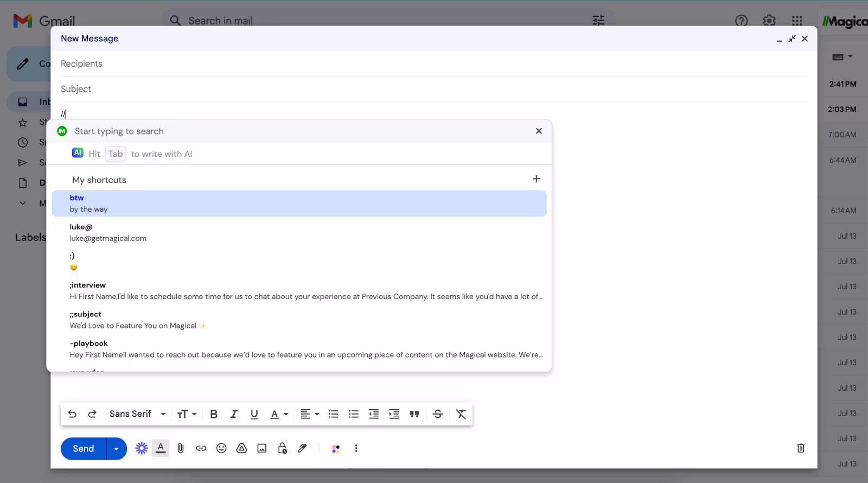Open the text alignment dropdown

pyautogui.click(x=310, y=414)
